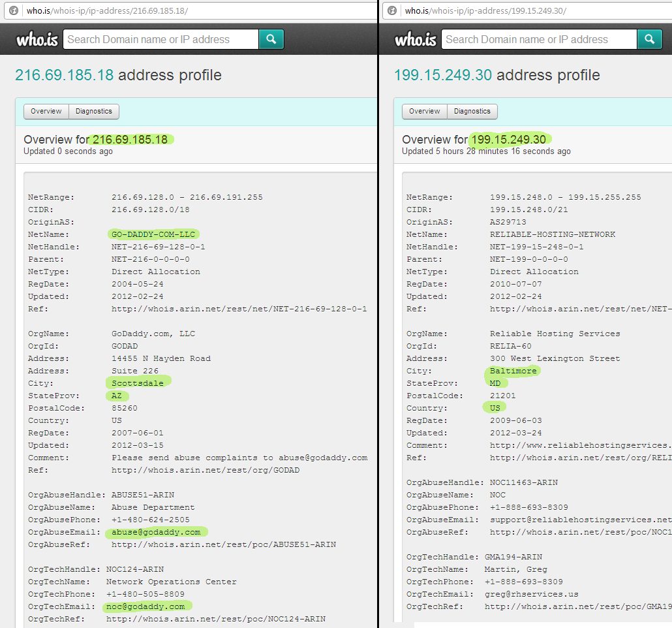The height and width of the screenshot is (628, 672).
Task: Click the NET-216-69-128-0-1 Ref URL
Action: click(239, 308)
